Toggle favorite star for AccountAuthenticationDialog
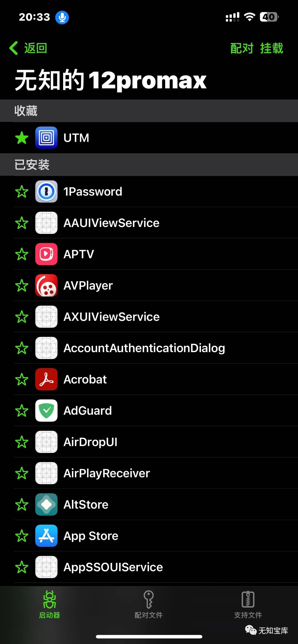This screenshot has width=298, height=644. pos(22,348)
